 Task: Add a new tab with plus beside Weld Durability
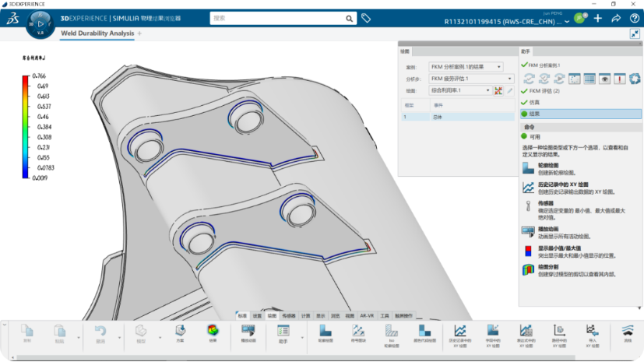coord(139,33)
